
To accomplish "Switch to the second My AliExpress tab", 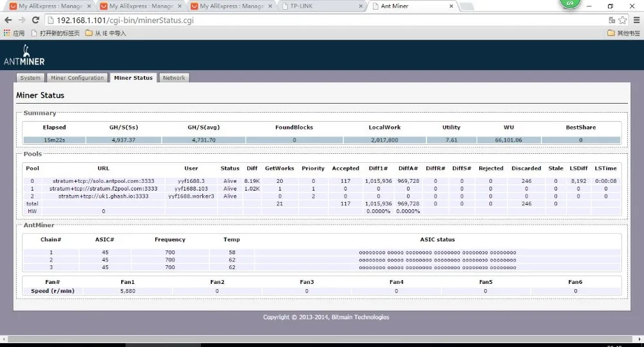I will click(140, 6).
